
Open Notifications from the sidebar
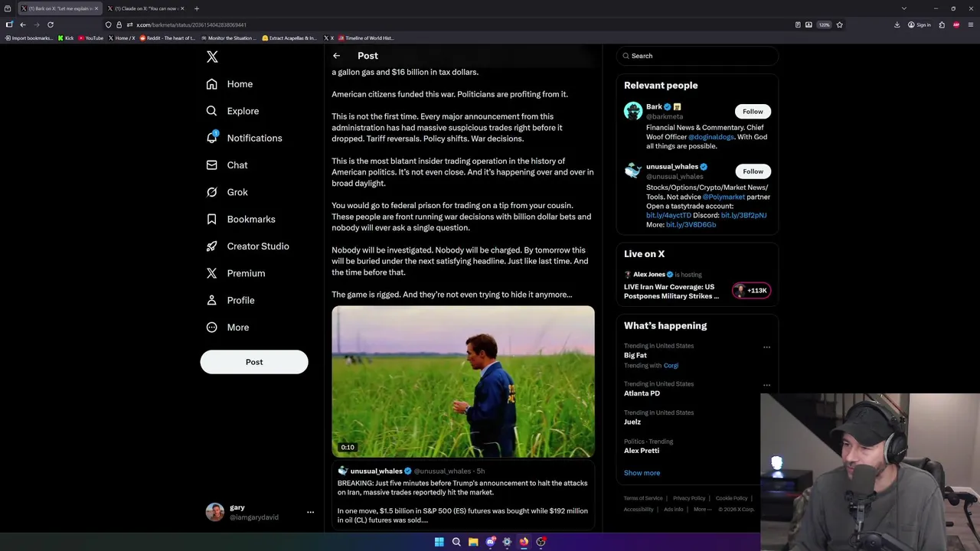coord(244,138)
